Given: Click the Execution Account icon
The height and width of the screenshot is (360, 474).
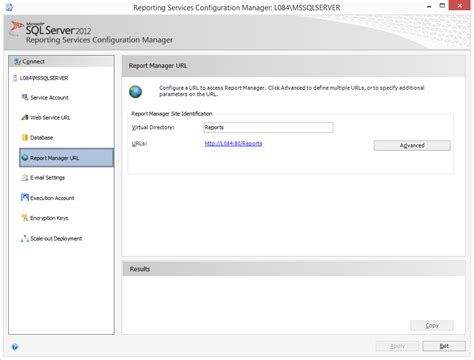Looking at the screenshot, I should pyautogui.click(x=25, y=198).
